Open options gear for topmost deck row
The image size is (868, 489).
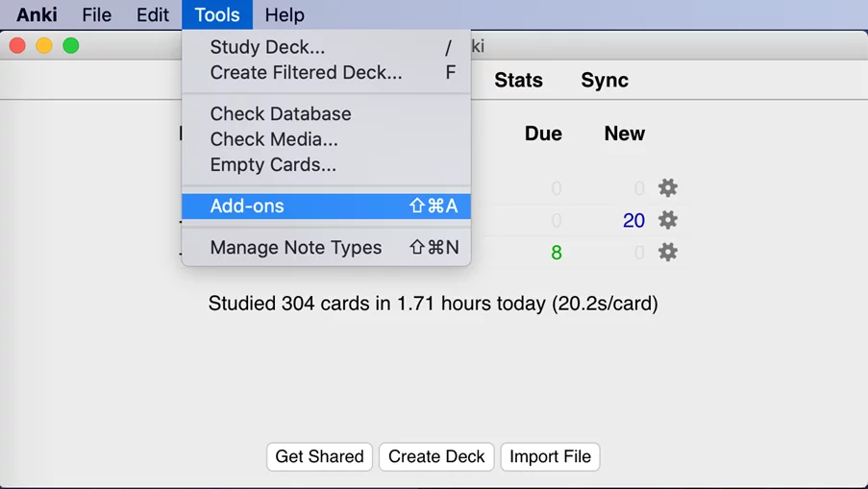pos(668,188)
